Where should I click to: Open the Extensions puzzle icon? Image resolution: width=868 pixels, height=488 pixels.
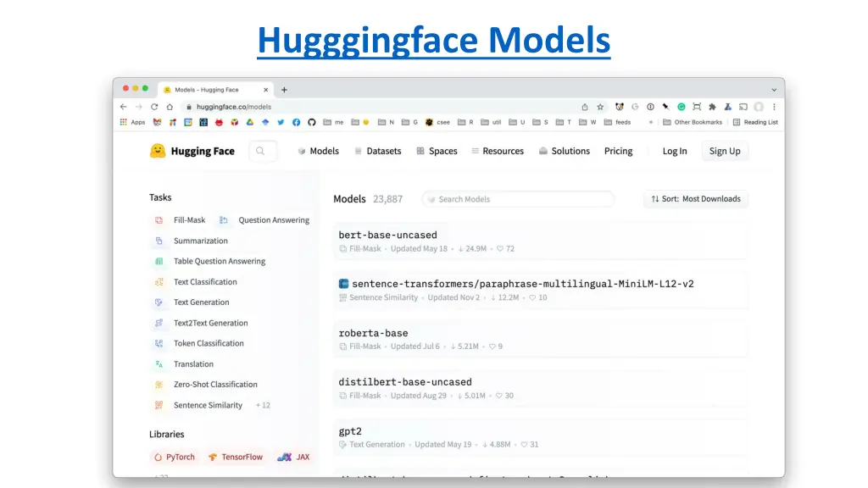coord(712,107)
